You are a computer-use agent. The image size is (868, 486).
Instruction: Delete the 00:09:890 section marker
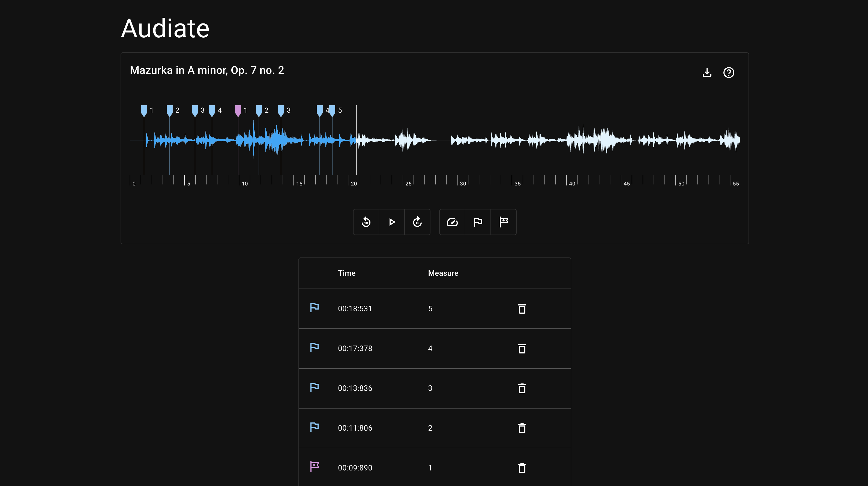522,467
